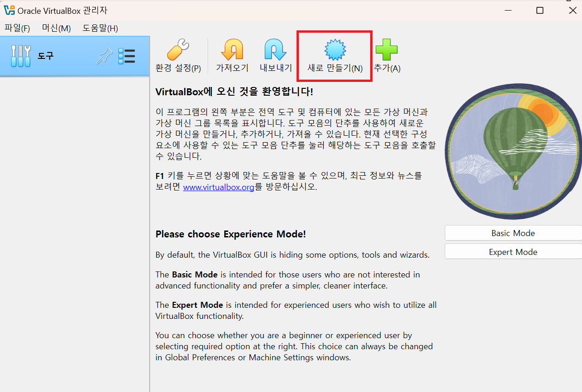Create a new VM via 새로 만들기(N)
This screenshot has height=392, width=582.
pos(335,56)
